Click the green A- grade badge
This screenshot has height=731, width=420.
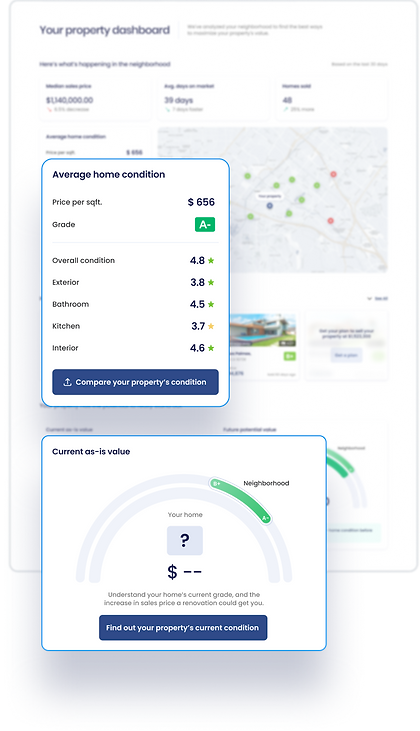(x=205, y=225)
